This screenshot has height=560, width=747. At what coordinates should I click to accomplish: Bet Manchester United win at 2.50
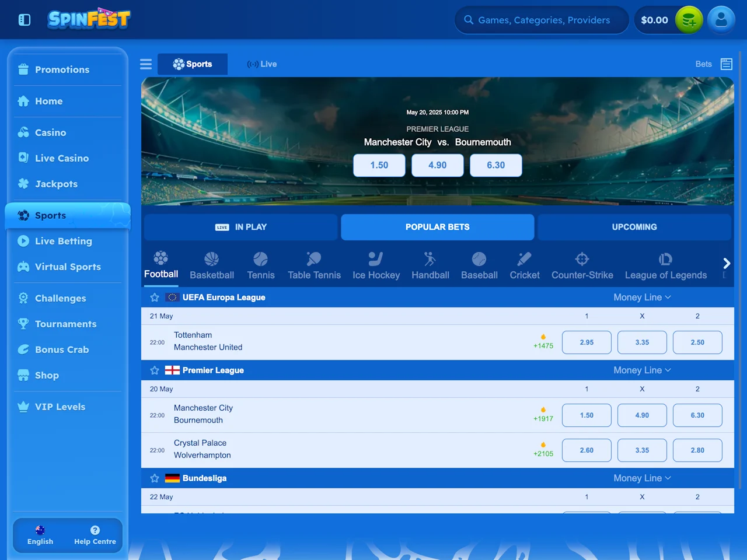tap(697, 342)
